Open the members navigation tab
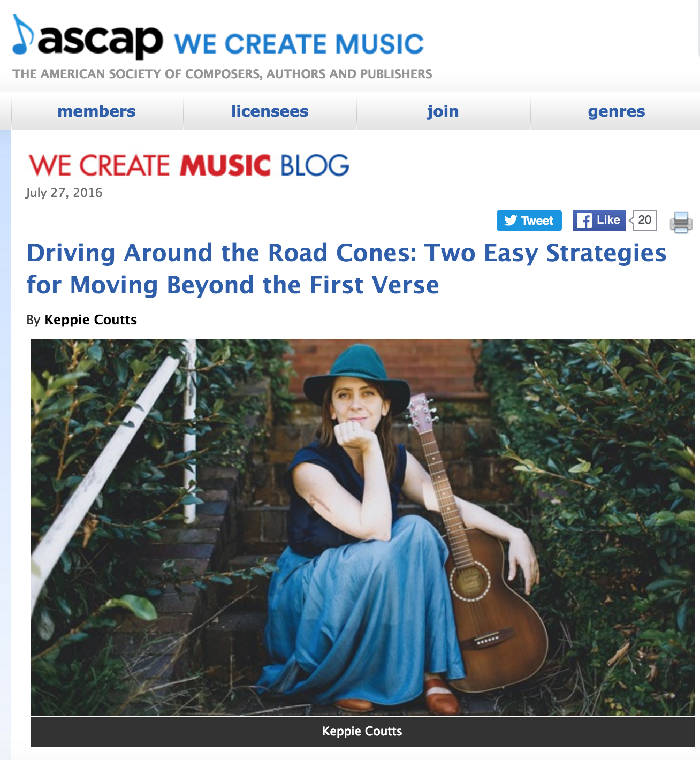Viewport: 700px width, 760px height. click(x=97, y=111)
